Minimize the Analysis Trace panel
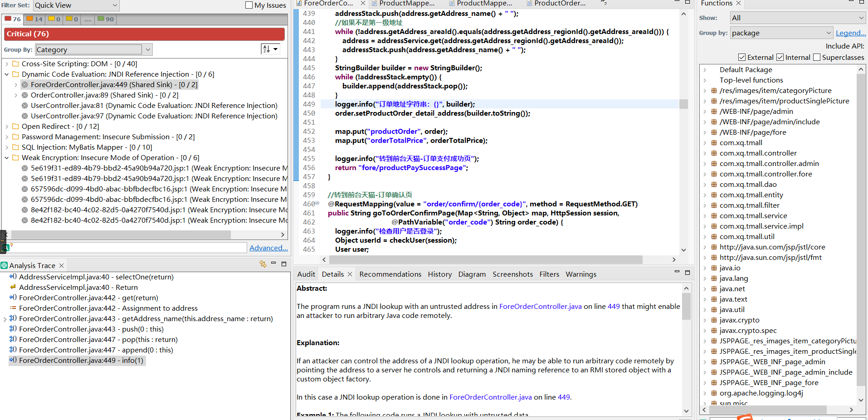 click(x=273, y=263)
